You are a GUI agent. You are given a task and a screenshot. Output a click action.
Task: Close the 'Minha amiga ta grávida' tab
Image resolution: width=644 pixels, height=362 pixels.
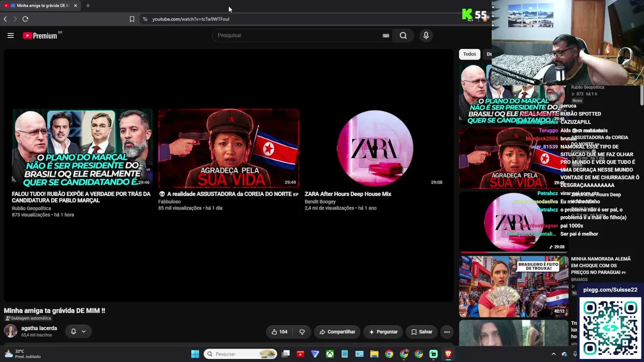75,6
